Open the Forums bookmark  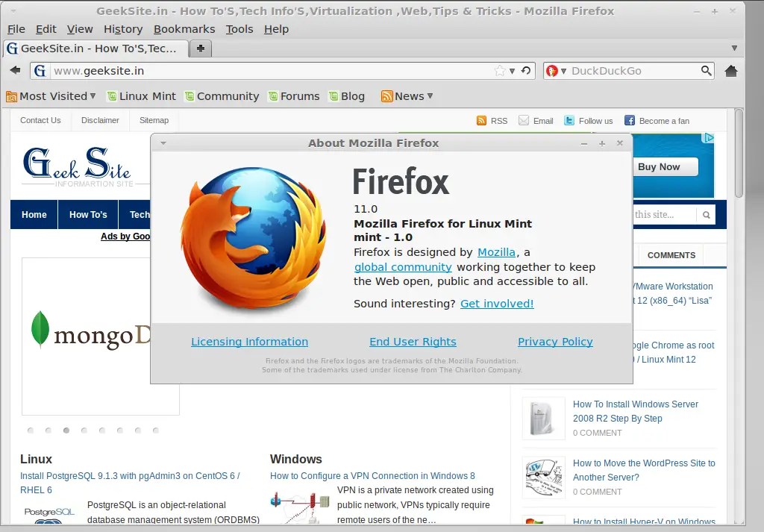click(294, 96)
